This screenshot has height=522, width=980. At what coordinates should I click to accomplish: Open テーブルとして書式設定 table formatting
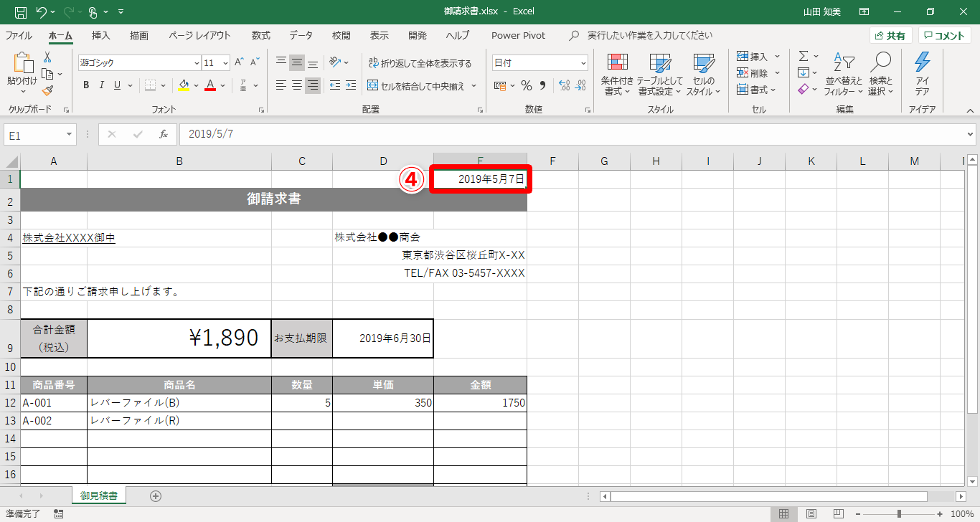tap(659, 75)
